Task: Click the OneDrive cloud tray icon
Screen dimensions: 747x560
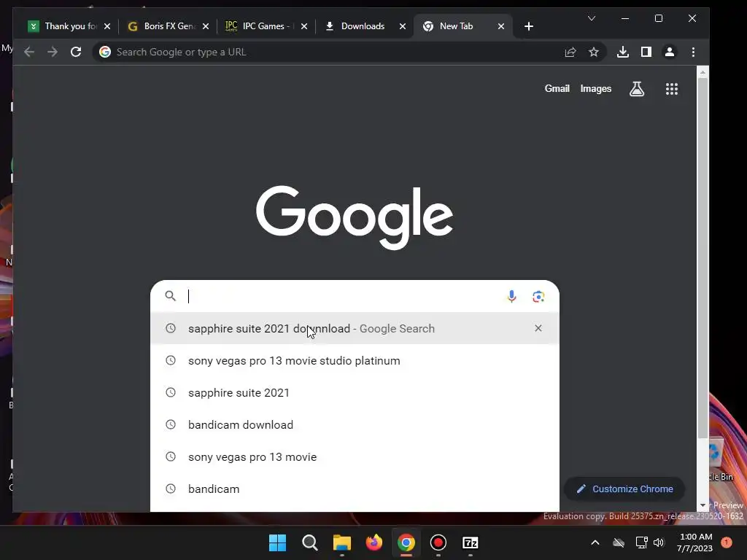Action: pos(619,542)
